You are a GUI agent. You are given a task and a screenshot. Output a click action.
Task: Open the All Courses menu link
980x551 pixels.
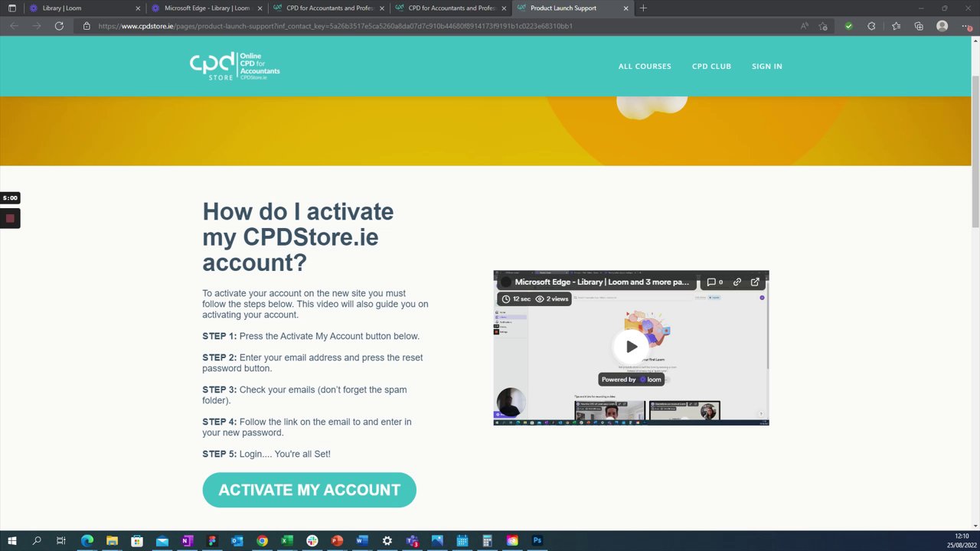point(645,67)
